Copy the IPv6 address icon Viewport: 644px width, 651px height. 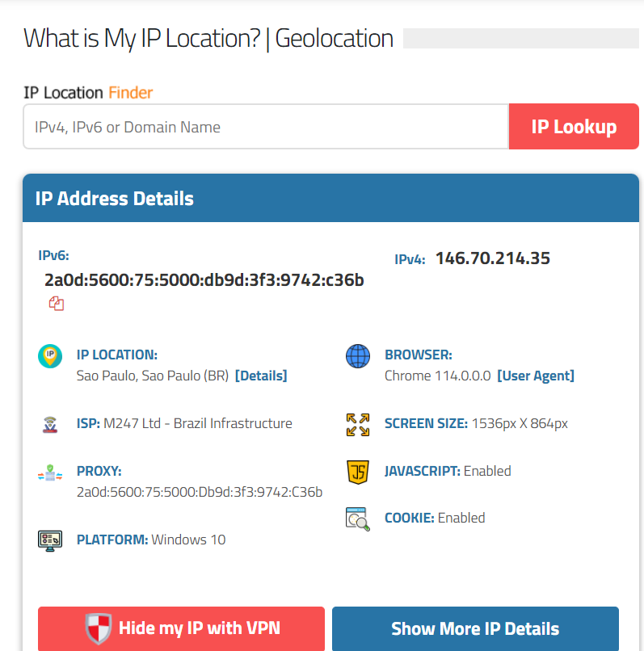(x=56, y=304)
